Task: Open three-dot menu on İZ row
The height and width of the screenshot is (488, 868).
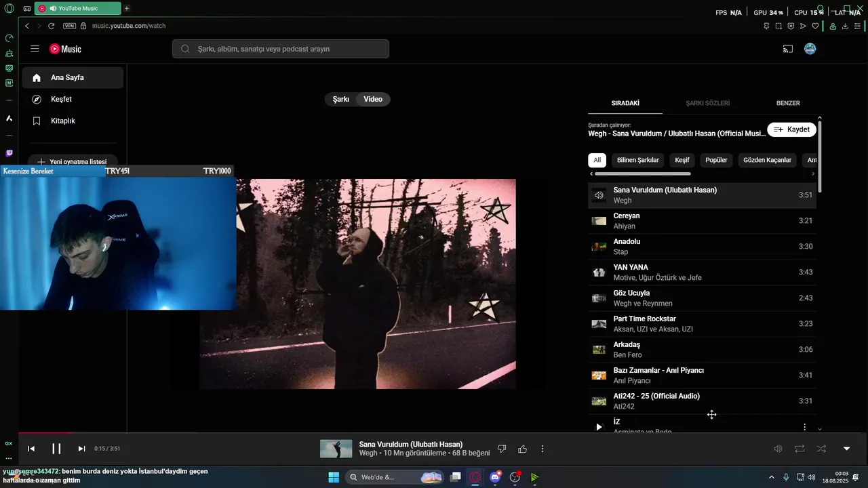Action: pos(804,427)
